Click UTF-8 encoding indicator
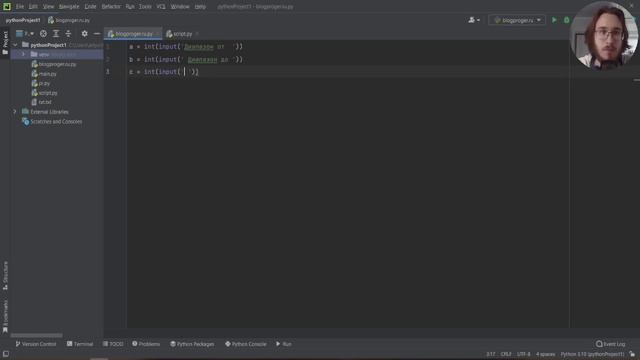The width and height of the screenshot is (640, 360). click(524, 354)
